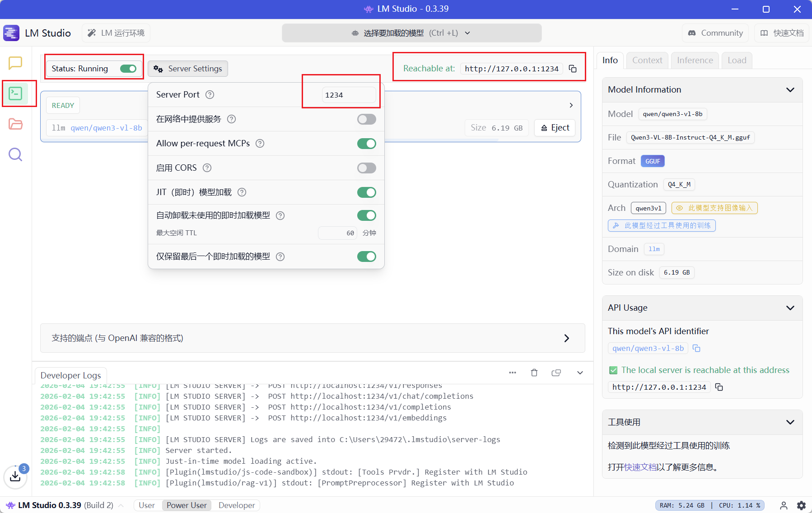Open the Chat section in sidebar

15,63
